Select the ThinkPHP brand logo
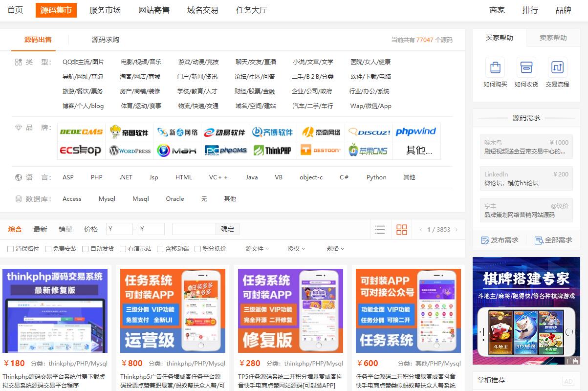Image resolution: width=588 pixels, height=391 pixels. click(273, 151)
